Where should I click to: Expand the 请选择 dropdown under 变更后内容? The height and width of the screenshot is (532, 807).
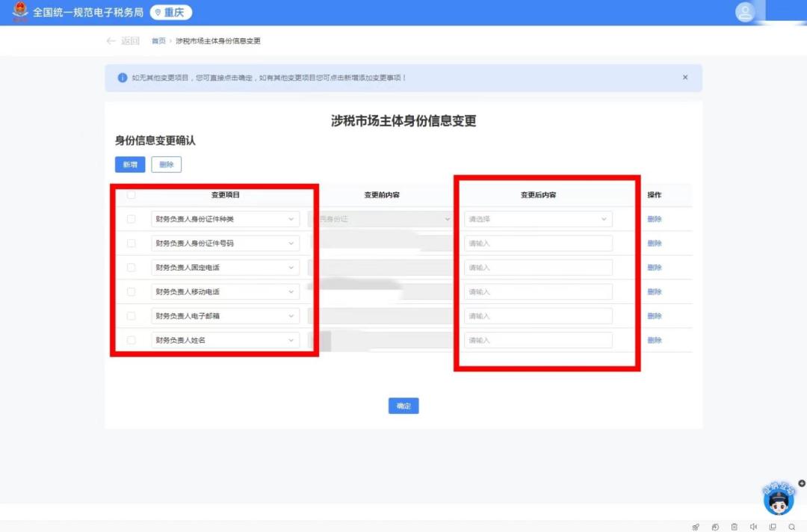tap(538, 219)
